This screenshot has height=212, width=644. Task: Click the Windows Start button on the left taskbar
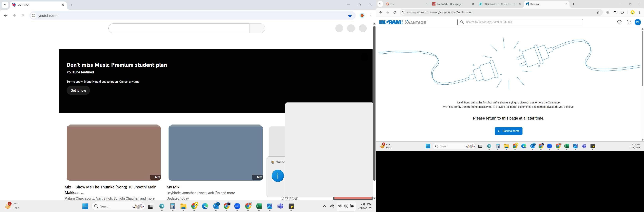pos(85,206)
